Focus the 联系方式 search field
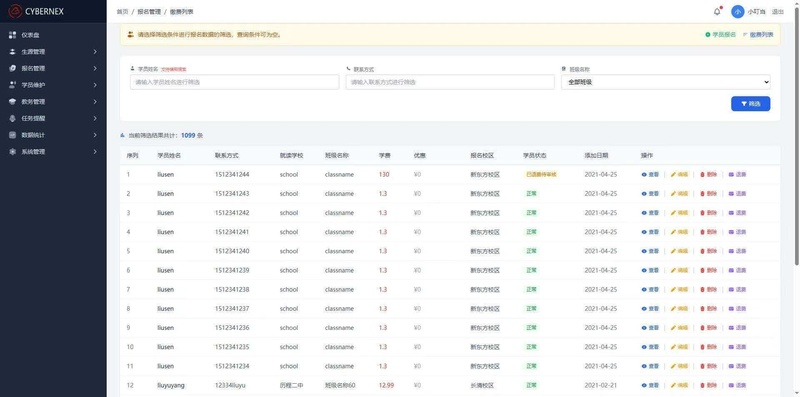Image resolution: width=800 pixels, height=397 pixels. point(450,82)
